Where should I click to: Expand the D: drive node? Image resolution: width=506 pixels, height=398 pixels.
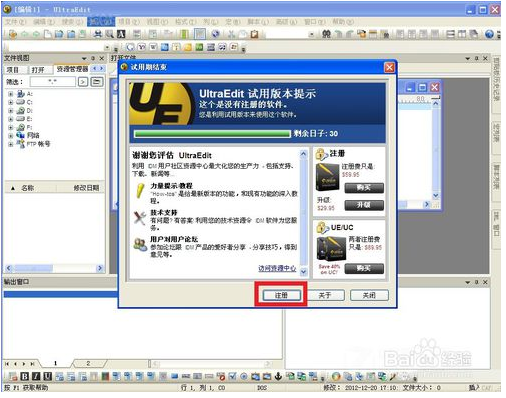pos(11,111)
